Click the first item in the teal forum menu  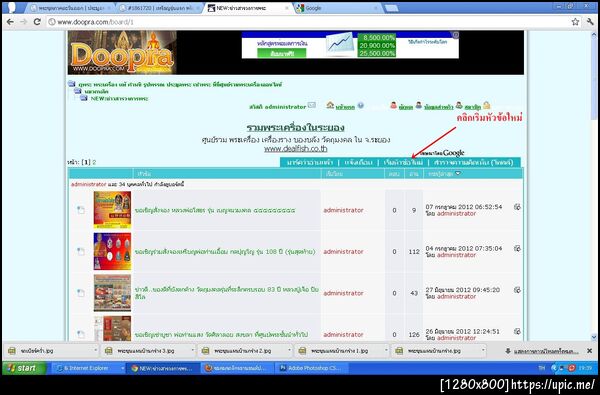(310, 162)
